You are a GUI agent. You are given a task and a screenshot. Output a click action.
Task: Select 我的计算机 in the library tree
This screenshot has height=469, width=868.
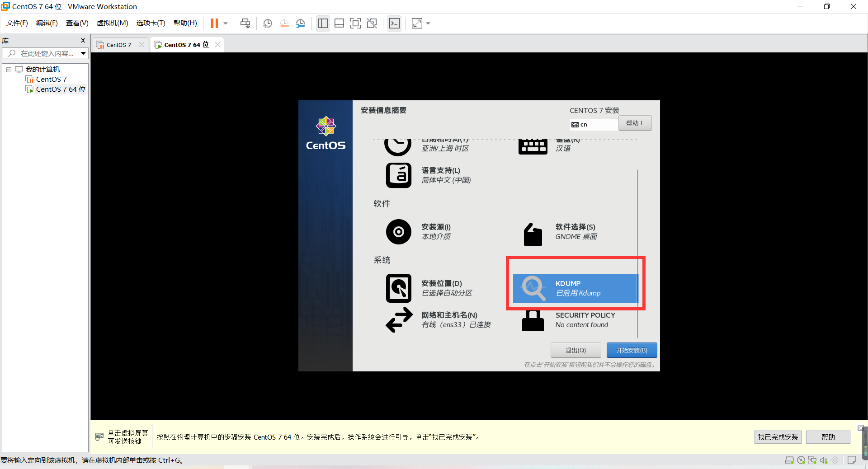42,70
